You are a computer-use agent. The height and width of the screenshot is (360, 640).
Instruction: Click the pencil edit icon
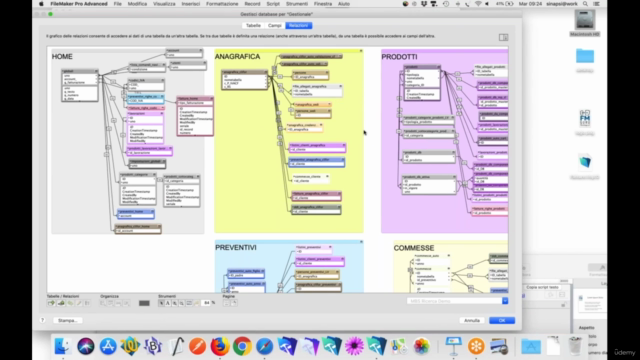pos(79,303)
